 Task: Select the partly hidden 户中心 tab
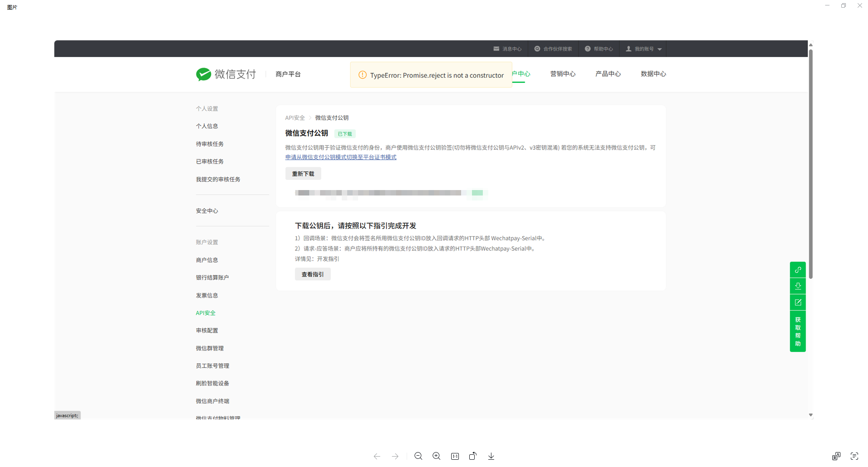coord(521,74)
